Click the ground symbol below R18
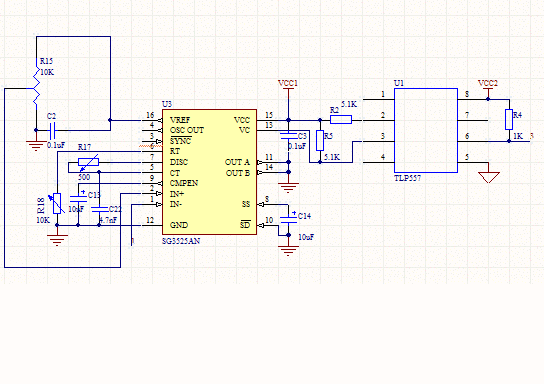 pos(57,240)
